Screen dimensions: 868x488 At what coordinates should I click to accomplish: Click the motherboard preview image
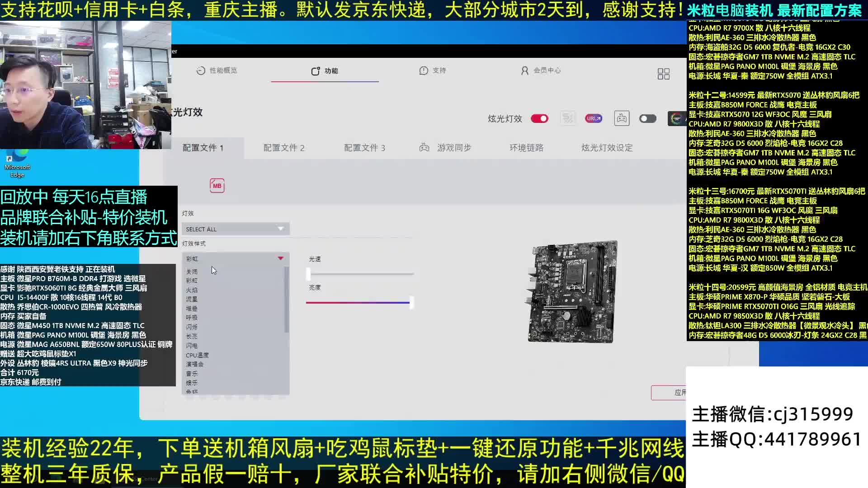572,292
